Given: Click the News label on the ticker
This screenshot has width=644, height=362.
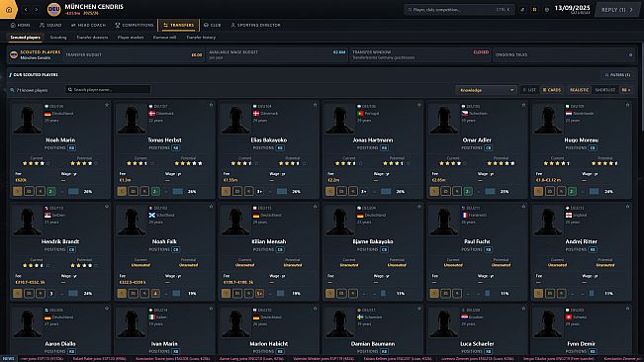Looking at the screenshot, I should (8, 358).
